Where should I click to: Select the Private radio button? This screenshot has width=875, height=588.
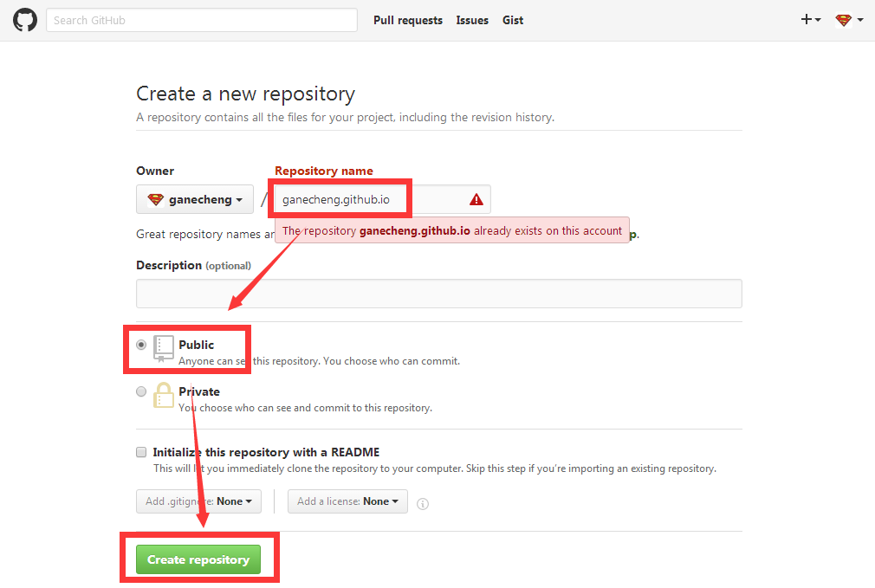(x=141, y=391)
